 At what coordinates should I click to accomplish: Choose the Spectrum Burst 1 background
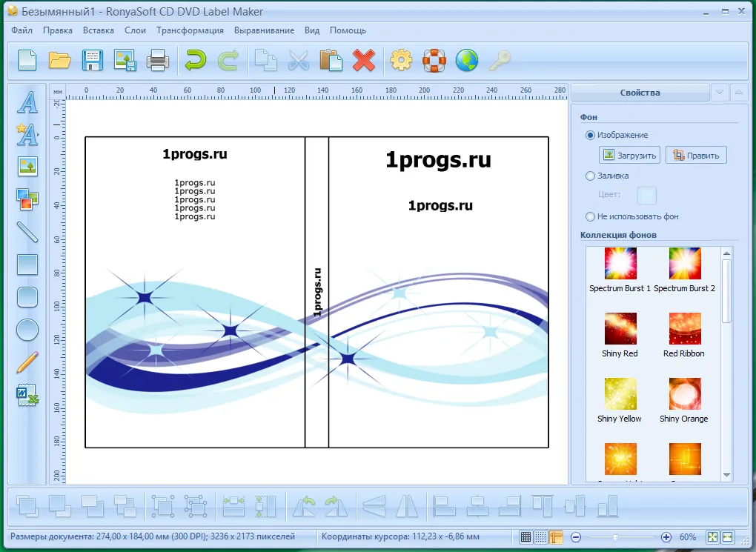pos(620,270)
